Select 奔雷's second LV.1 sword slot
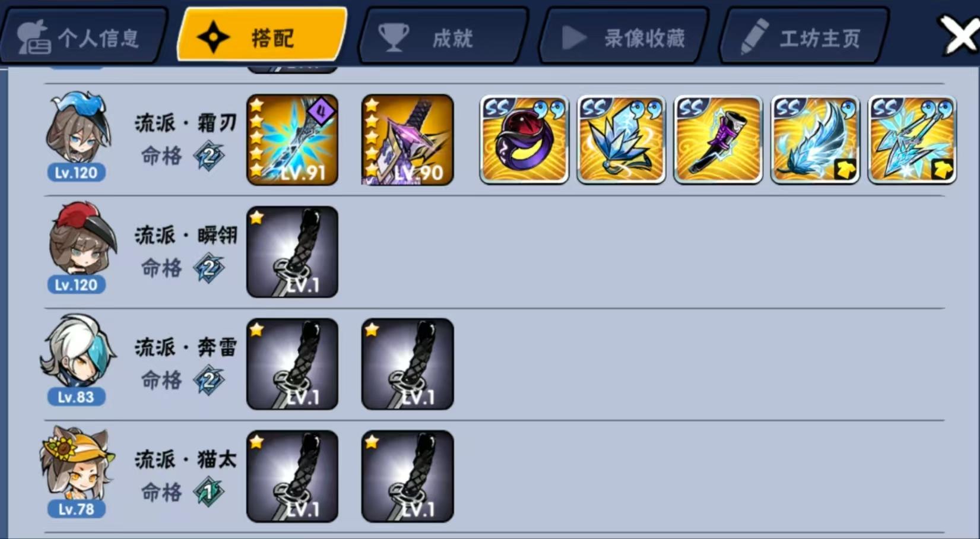This screenshot has height=539, width=980. [407, 364]
